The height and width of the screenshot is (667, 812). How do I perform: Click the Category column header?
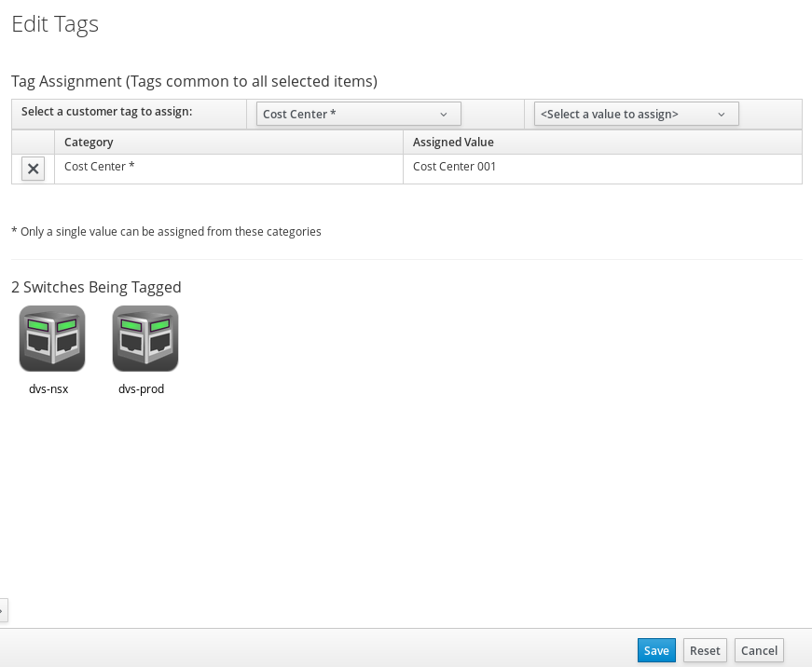coord(89,142)
